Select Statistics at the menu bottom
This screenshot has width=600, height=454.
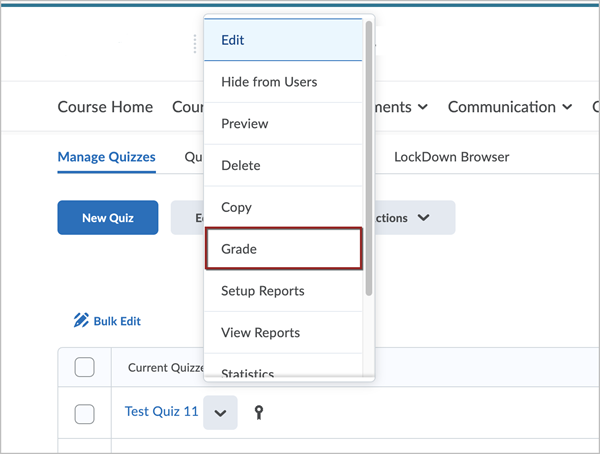(x=283, y=367)
